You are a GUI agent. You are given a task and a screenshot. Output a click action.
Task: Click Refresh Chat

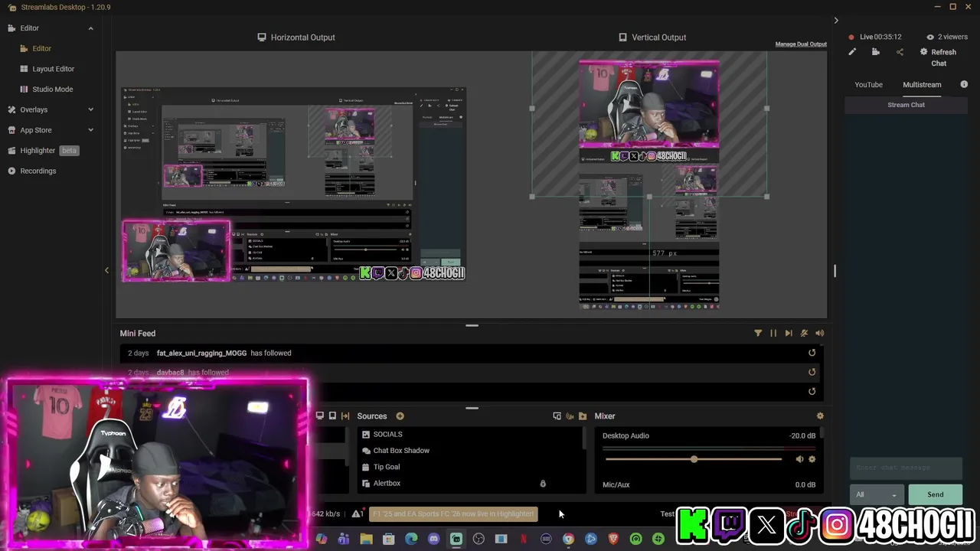pyautogui.click(x=943, y=57)
